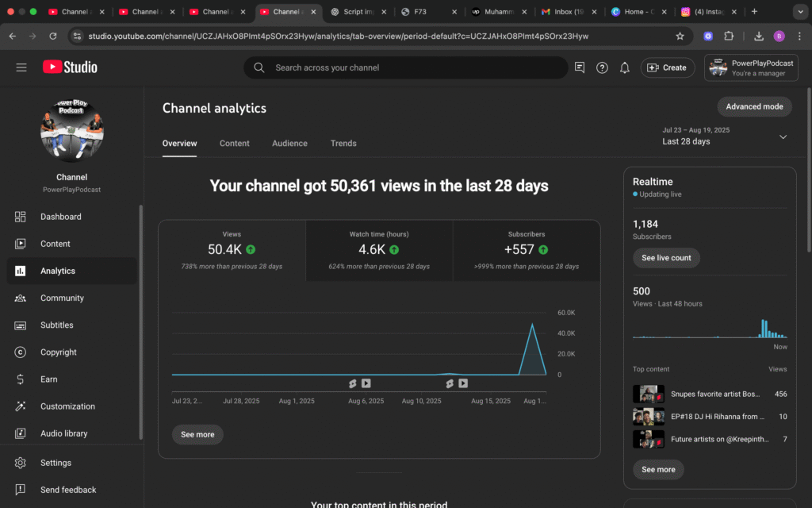Open Audio library from sidebar
The width and height of the screenshot is (812, 508).
[x=63, y=433]
